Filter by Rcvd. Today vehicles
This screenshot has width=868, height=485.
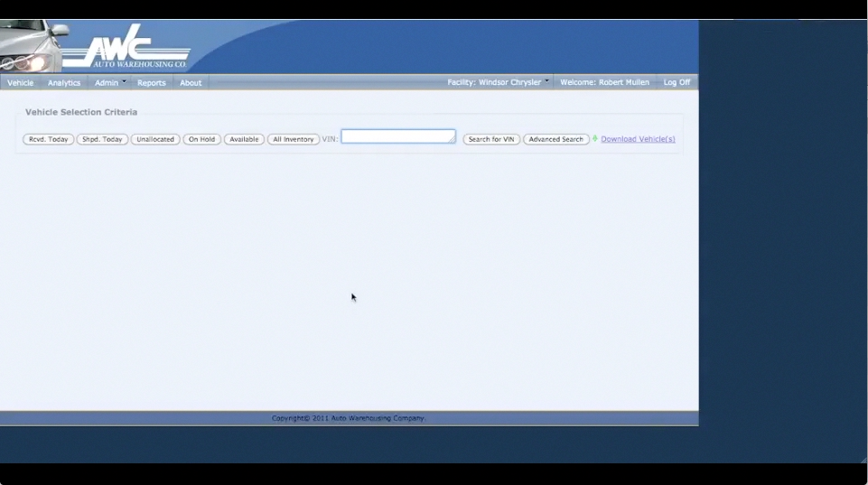48,140
